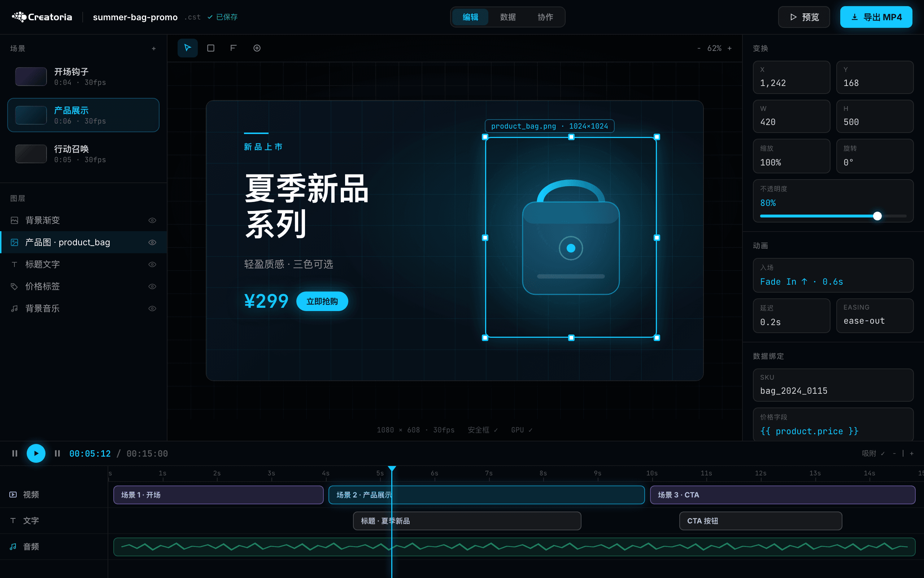Switch to the 数据 tab
The width and height of the screenshot is (924, 578).
coord(508,17)
